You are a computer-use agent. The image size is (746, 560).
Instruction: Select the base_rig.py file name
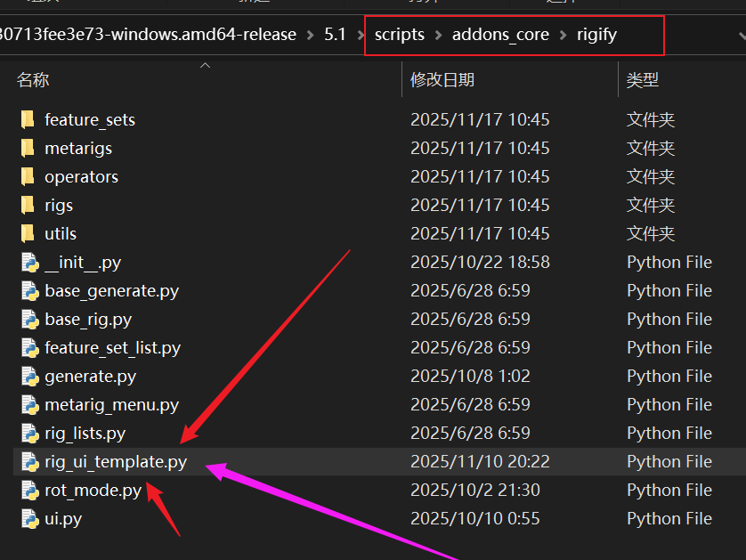(x=88, y=320)
